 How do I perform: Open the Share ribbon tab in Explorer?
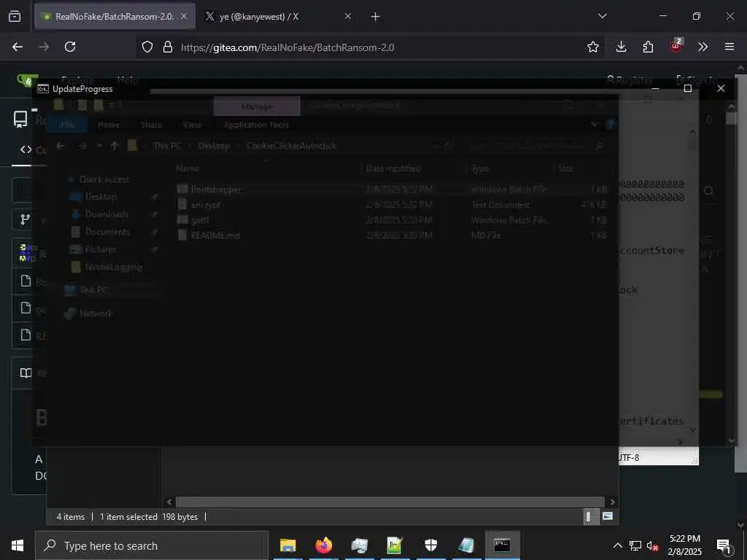151,125
